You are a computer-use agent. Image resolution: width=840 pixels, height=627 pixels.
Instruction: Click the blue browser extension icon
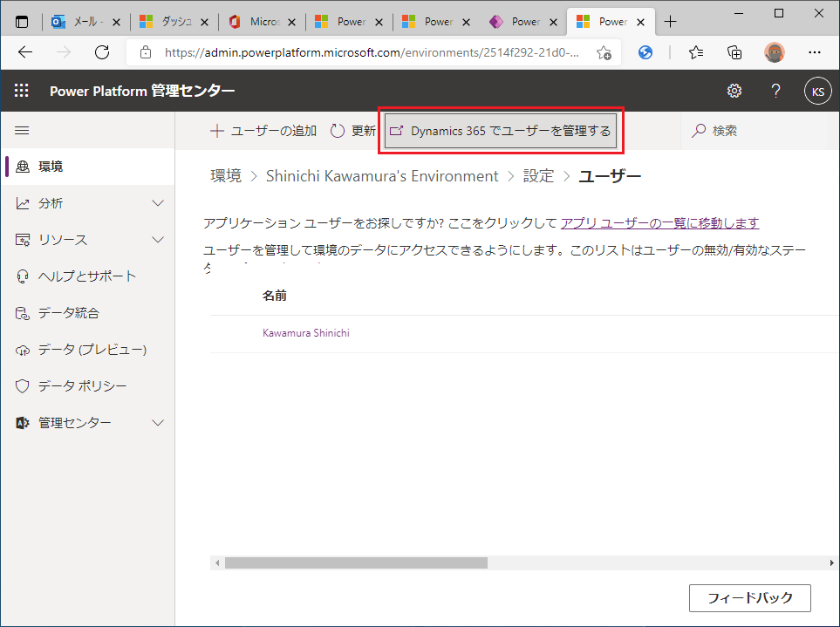point(645,52)
